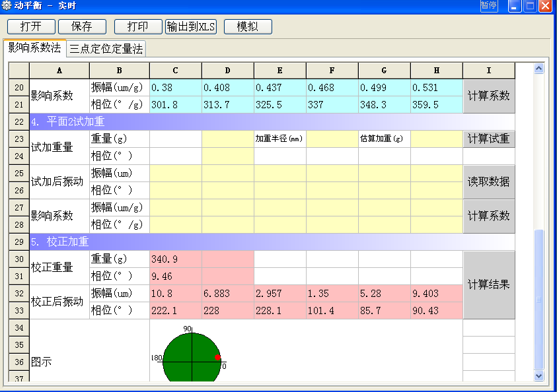The image size is (557, 392).
Task: Click the vertical scrollbar thumb
Action: 539,300
